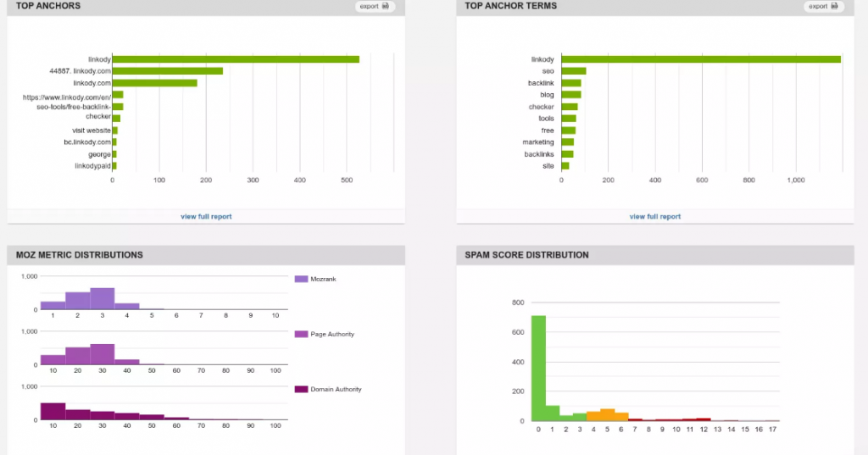Click the Domain Authority legend color swatch

[301, 389]
